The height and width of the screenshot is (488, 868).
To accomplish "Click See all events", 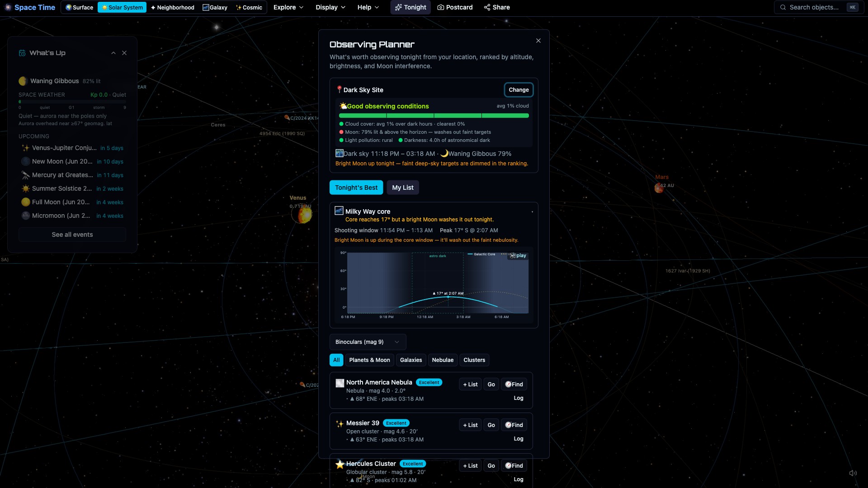I will [x=72, y=235].
